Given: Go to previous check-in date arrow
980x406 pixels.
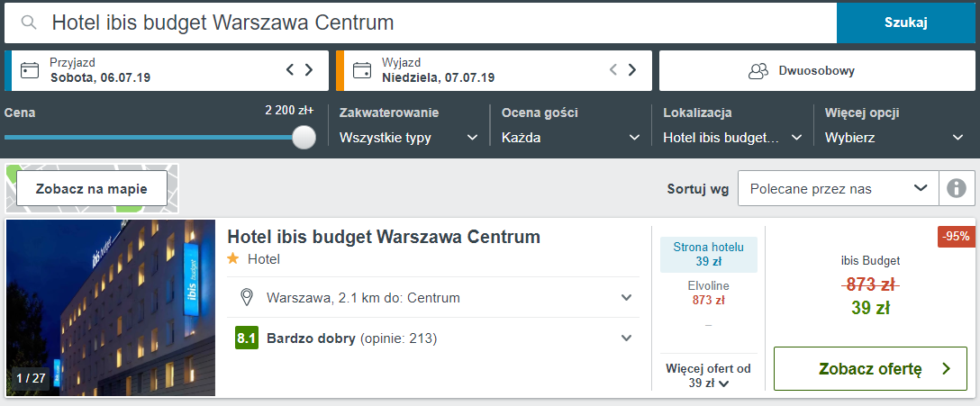Looking at the screenshot, I should 290,70.
